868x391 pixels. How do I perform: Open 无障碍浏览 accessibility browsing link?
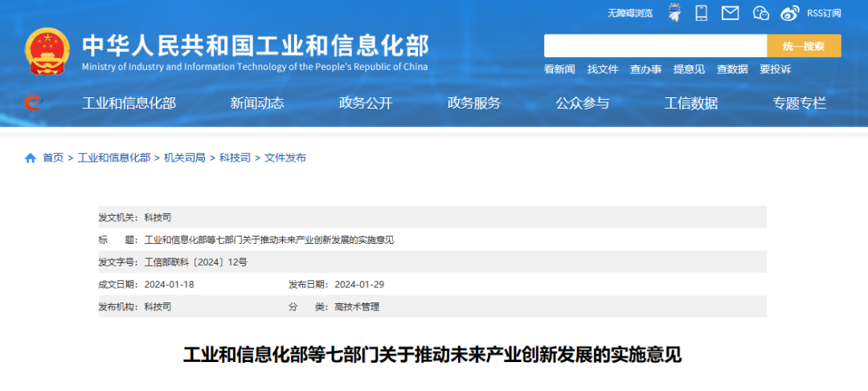point(630,14)
